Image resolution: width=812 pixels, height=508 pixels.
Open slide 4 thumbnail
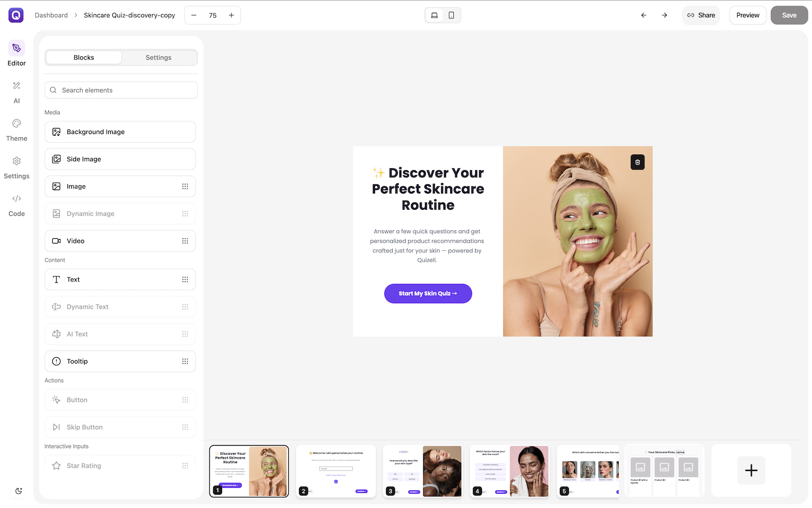coord(510,471)
